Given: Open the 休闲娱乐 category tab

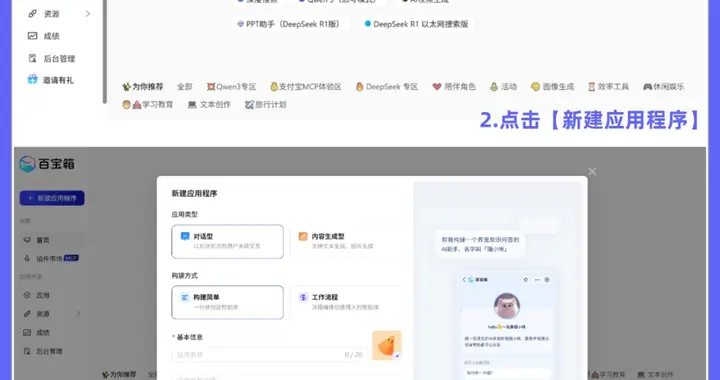Looking at the screenshot, I should (664, 86).
